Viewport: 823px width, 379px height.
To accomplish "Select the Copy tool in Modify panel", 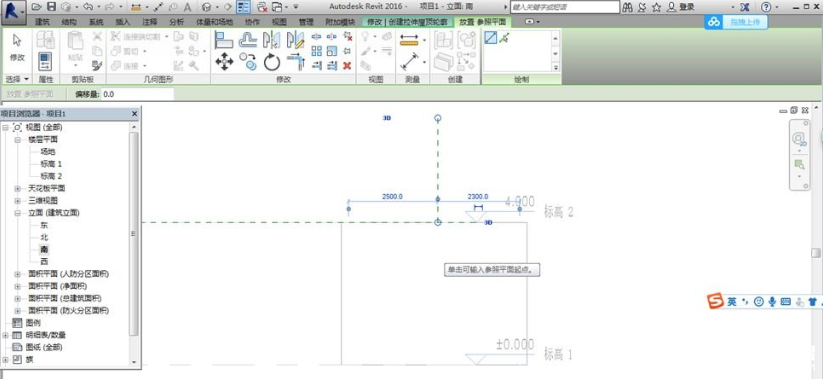I will (x=248, y=62).
